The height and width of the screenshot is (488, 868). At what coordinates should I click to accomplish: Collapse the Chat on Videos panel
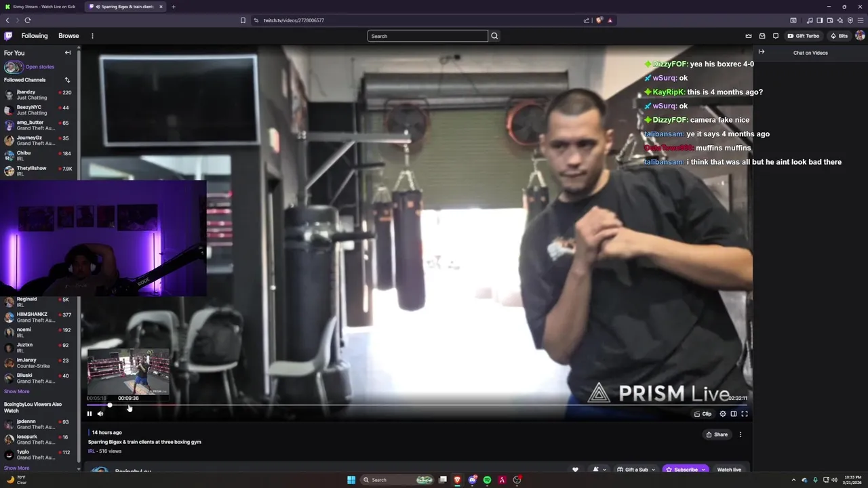(x=762, y=52)
